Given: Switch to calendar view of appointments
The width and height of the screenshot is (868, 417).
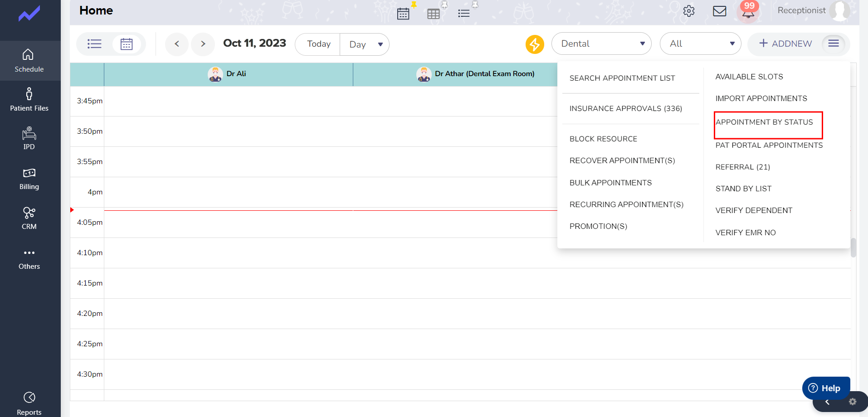Looking at the screenshot, I should [127, 44].
